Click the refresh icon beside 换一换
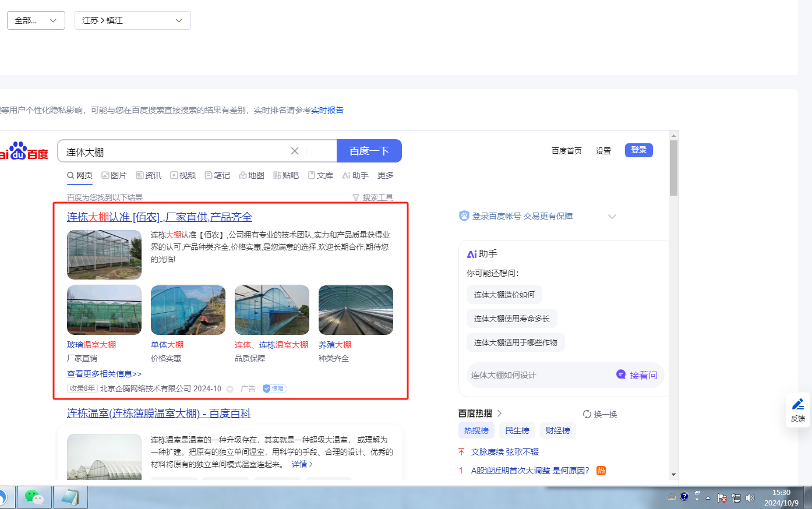This screenshot has width=812, height=509. point(587,414)
